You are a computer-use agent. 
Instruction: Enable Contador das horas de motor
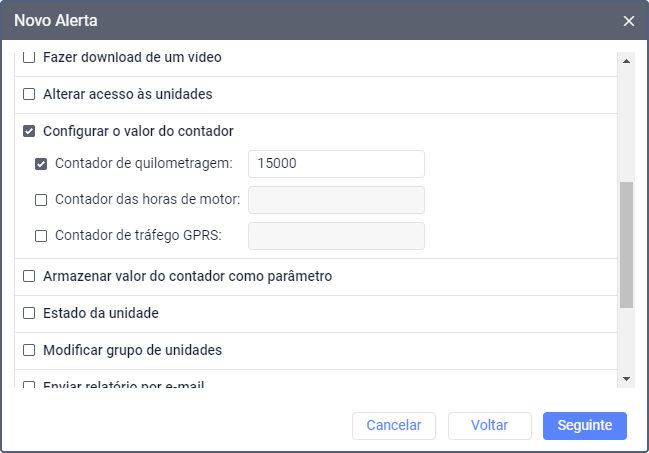pyautogui.click(x=41, y=200)
